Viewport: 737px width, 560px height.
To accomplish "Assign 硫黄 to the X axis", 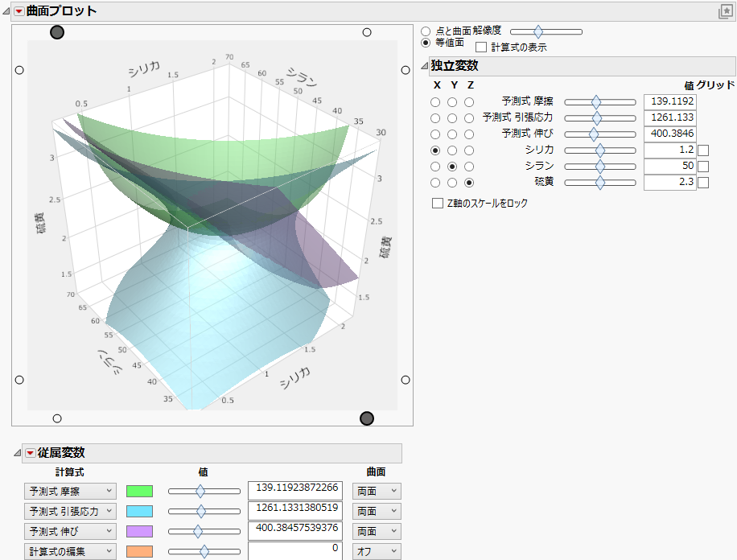I will pos(435,182).
